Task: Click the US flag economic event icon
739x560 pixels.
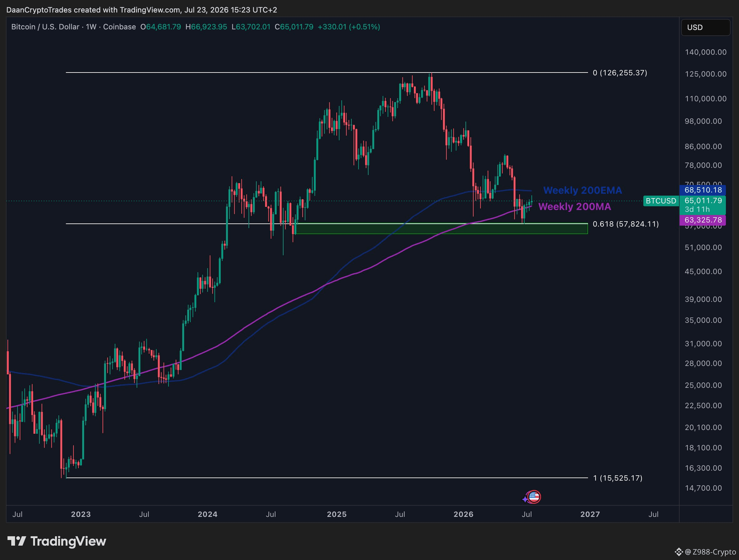Action: click(534, 497)
